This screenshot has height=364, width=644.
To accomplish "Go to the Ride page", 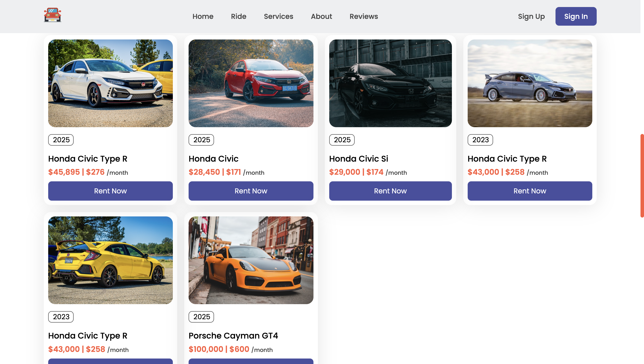I will (x=239, y=16).
